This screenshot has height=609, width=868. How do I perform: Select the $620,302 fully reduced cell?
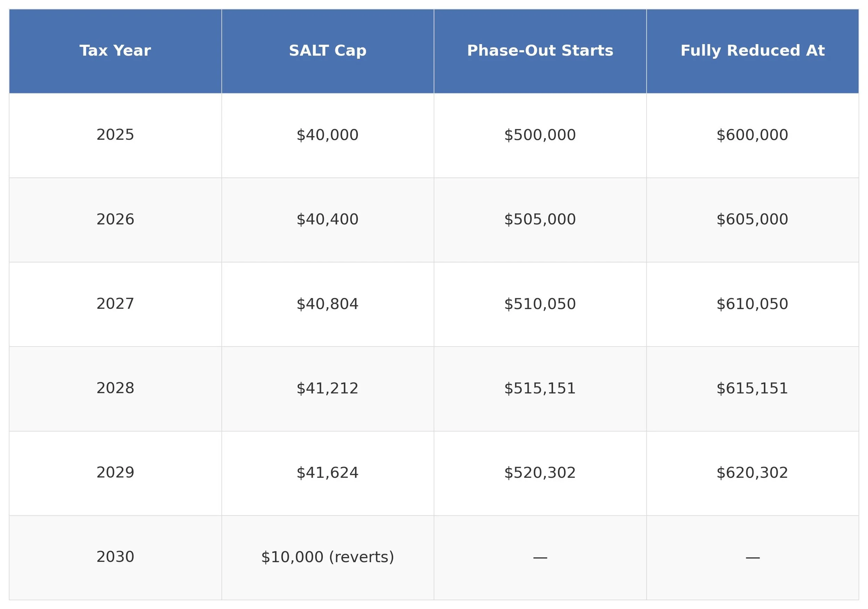[752, 473]
